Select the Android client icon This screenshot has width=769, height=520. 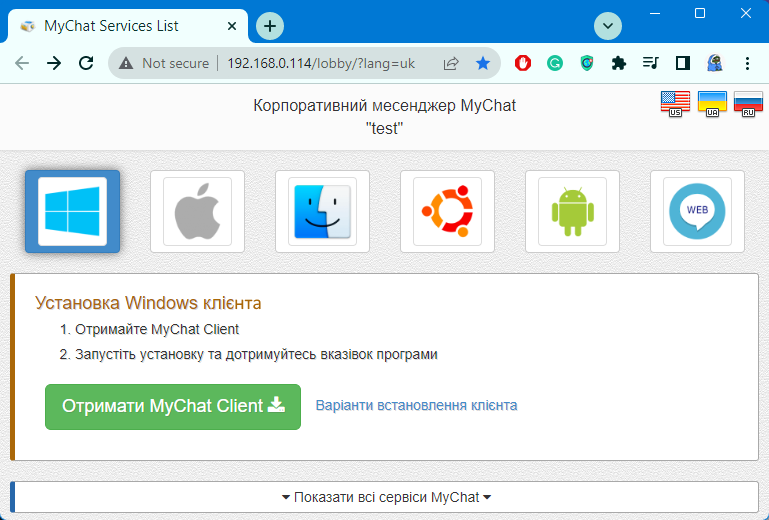pyautogui.click(x=572, y=211)
